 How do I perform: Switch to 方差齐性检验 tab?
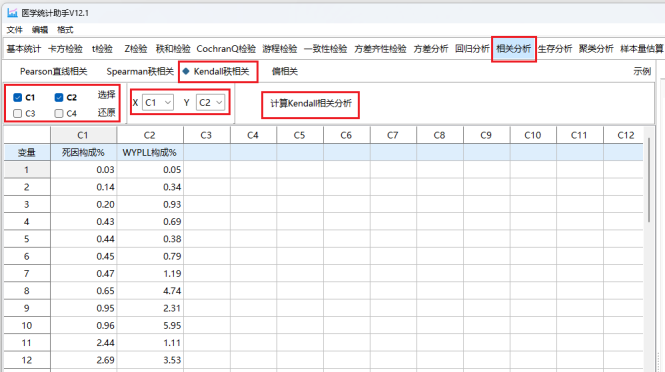point(380,49)
